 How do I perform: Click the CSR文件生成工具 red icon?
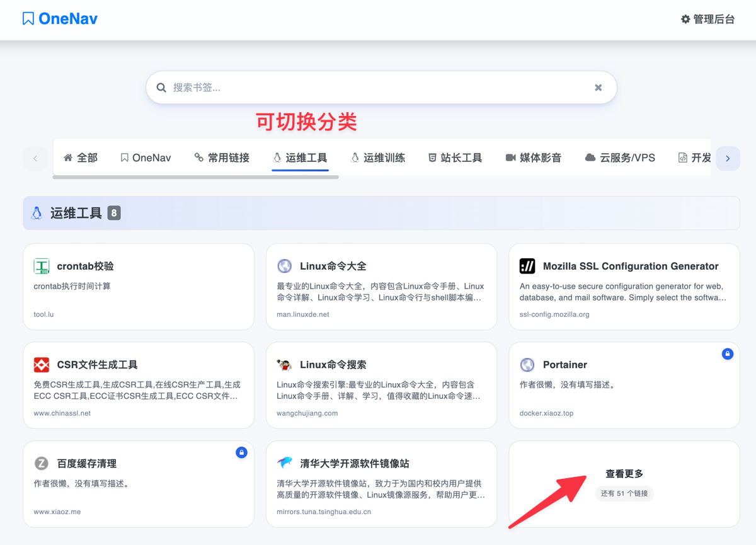[42, 365]
